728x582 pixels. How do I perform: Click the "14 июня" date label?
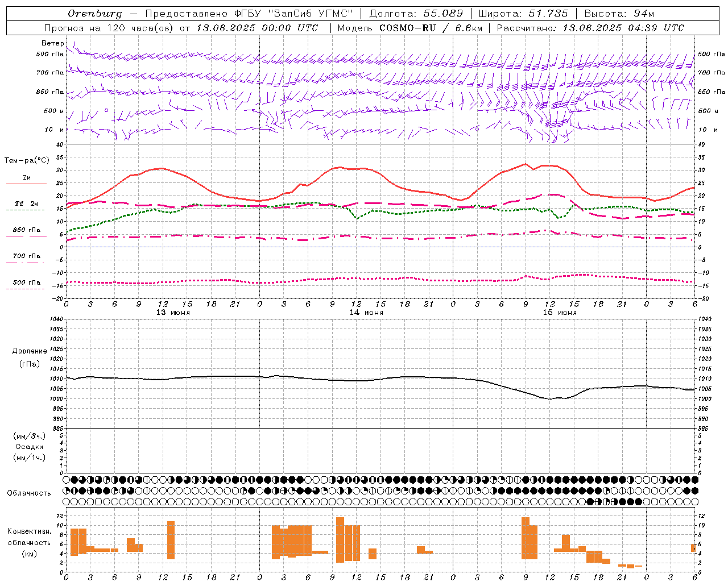click(366, 313)
